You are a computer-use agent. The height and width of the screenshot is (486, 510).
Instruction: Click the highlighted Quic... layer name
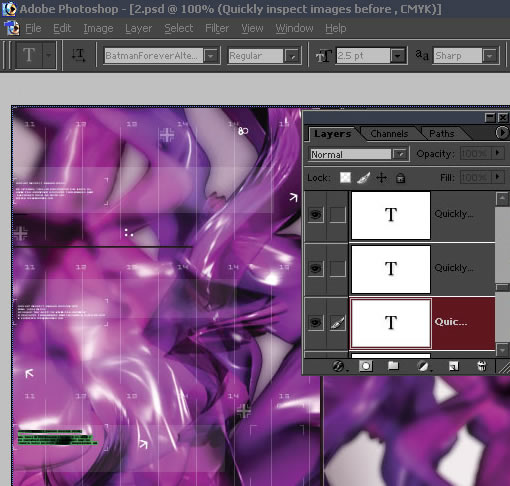pos(451,322)
